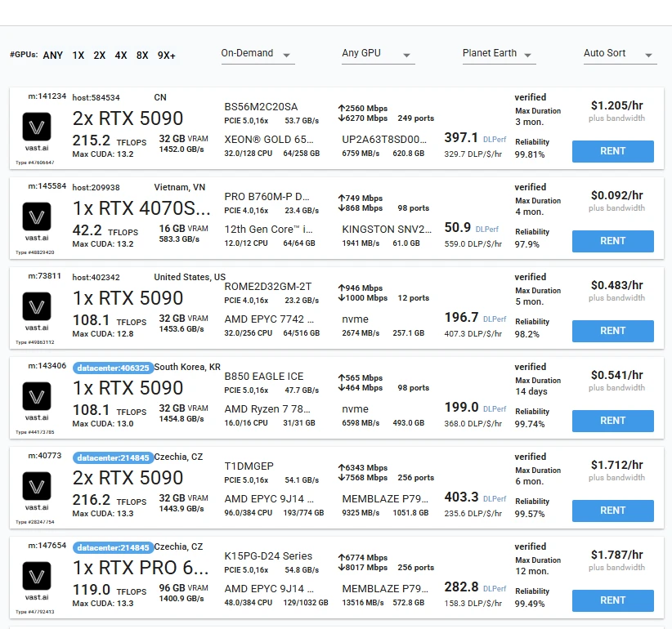Click datacenter:214845 badge on m:147654 listing

[x=113, y=547]
